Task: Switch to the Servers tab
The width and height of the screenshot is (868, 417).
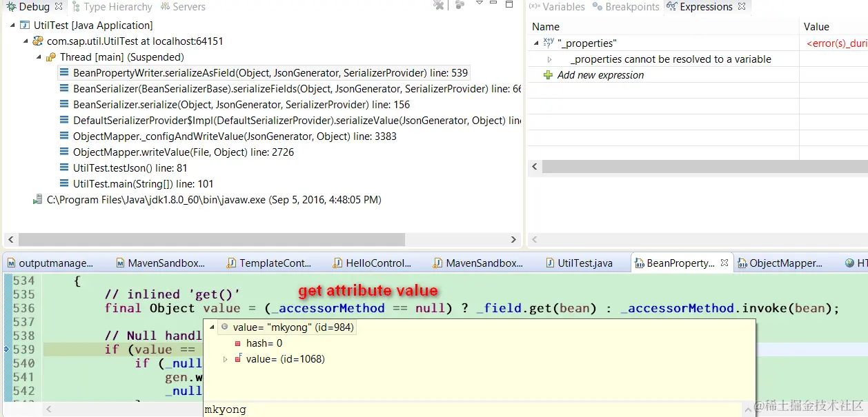Action: [184, 7]
